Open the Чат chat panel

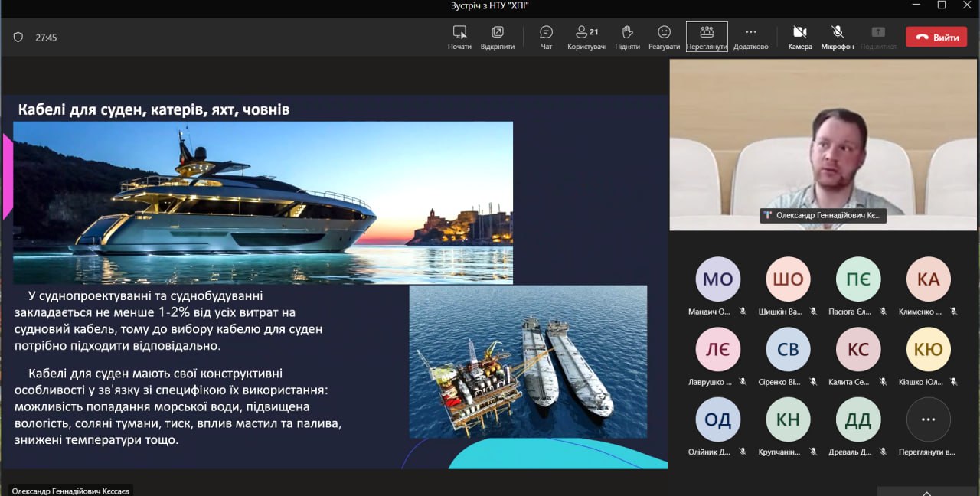[x=546, y=32]
